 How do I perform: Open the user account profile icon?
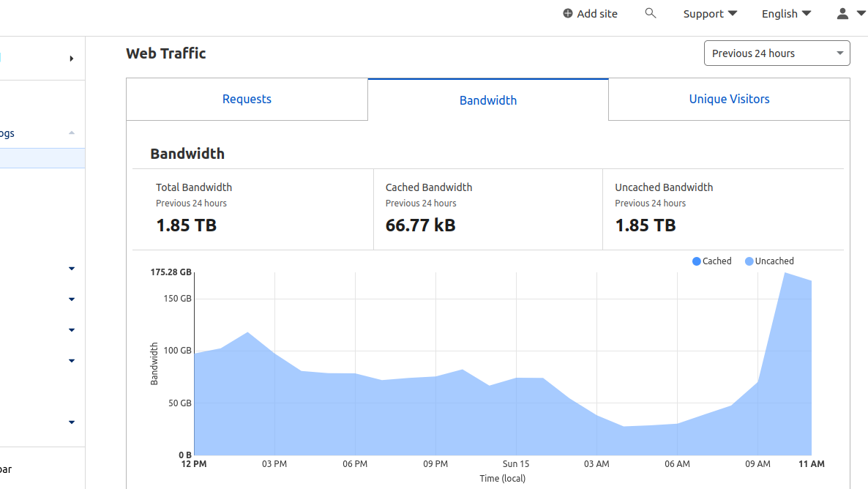coord(842,13)
